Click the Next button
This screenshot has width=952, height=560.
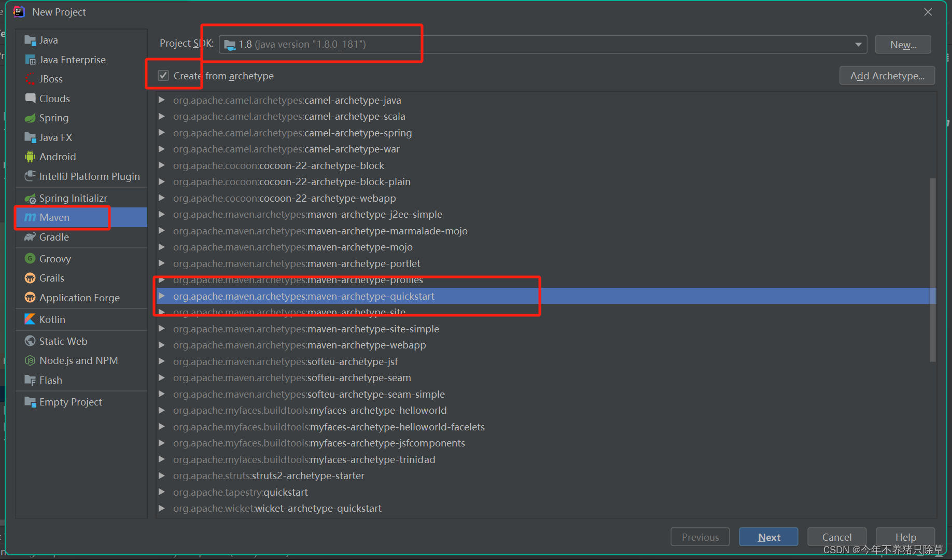tap(768, 537)
